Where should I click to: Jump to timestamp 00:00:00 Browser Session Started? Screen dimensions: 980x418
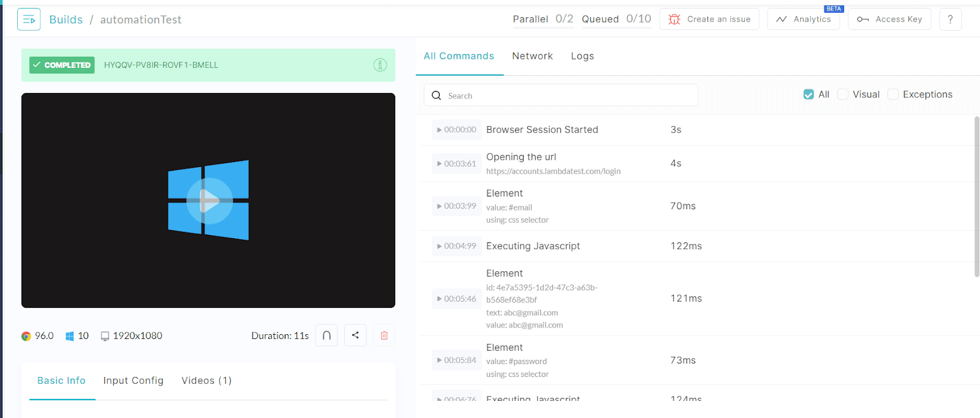(456, 130)
